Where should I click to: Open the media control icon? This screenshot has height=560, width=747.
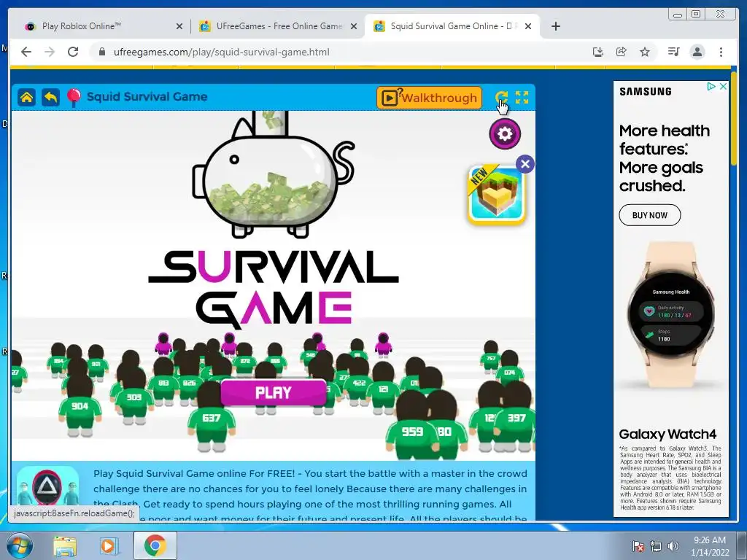[673, 52]
